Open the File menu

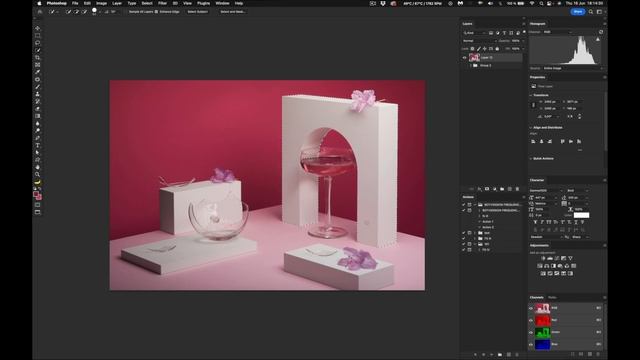pos(75,3)
